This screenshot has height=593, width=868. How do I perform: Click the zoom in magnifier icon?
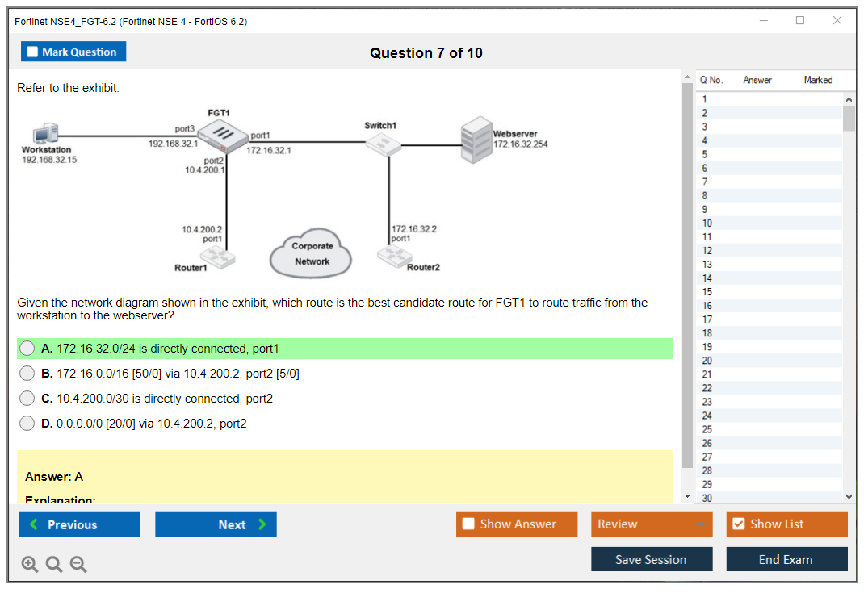click(x=29, y=565)
